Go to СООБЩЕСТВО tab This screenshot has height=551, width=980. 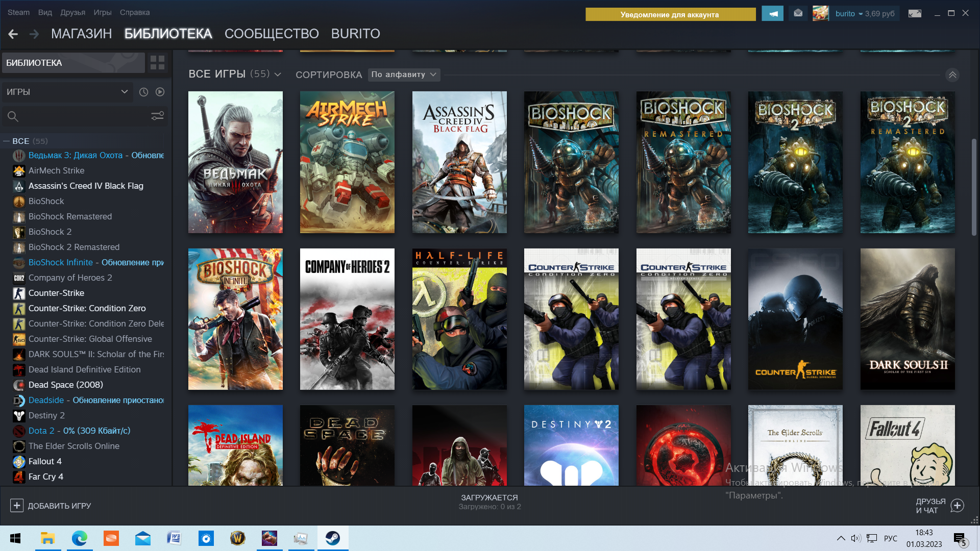pyautogui.click(x=272, y=34)
